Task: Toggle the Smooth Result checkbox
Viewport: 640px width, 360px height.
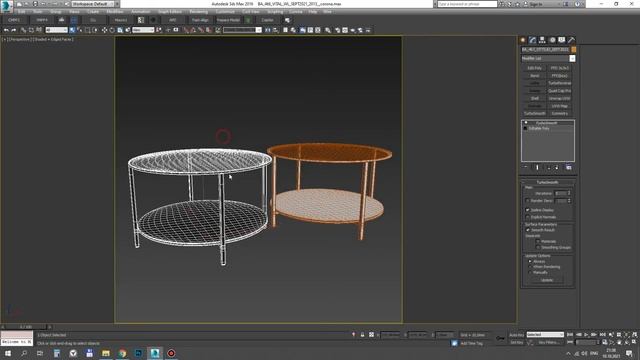Action: pyautogui.click(x=527, y=230)
